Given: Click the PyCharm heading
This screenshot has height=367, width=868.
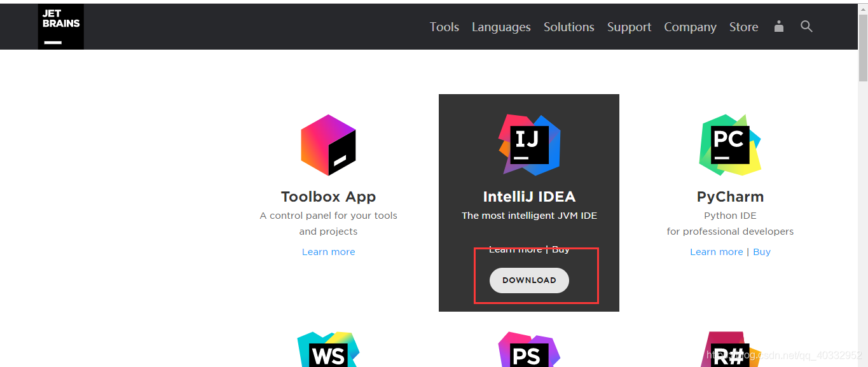Looking at the screenshot, I should 730,197.
